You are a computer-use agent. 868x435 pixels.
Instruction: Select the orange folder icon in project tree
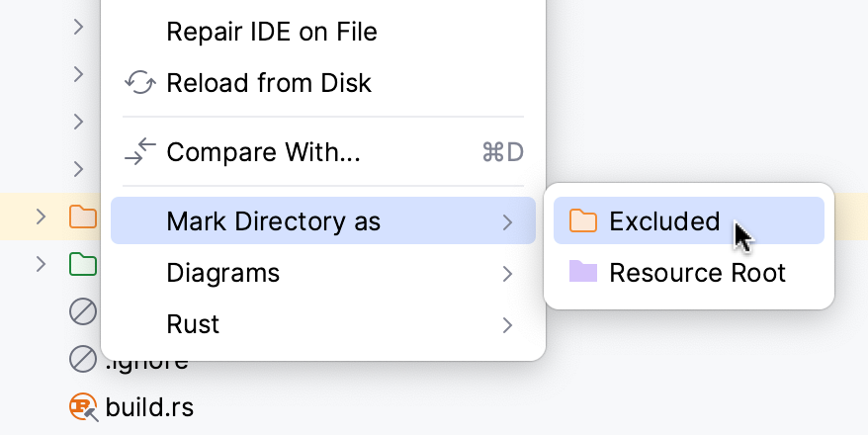pyautogui.click(x=83, y=217)
